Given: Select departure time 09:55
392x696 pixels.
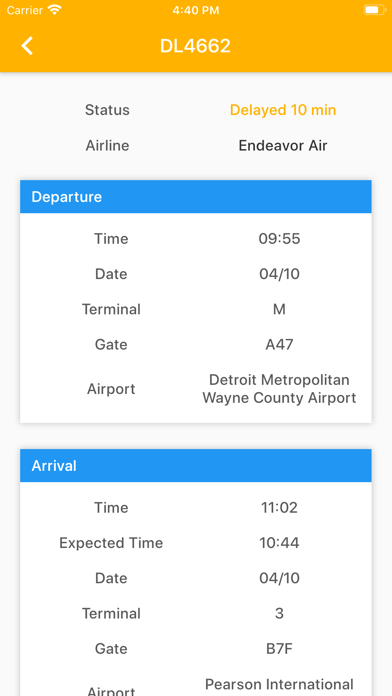Looking at the screenshot, I should 279,239.
